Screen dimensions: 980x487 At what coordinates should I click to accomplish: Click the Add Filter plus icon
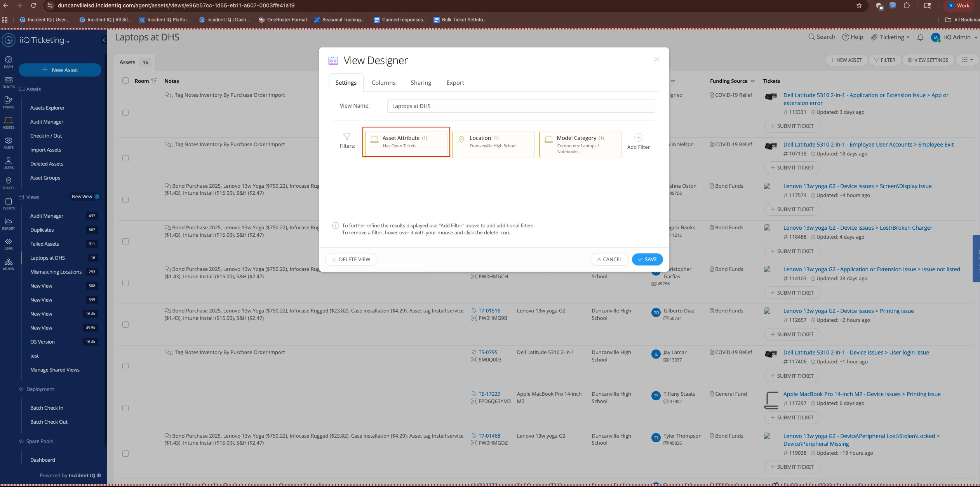tap(639, 137)
